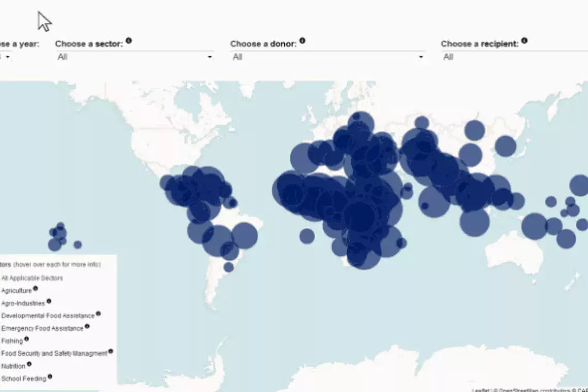
Task: Open the Choose a donor dropdown
Action: (327, 57)
